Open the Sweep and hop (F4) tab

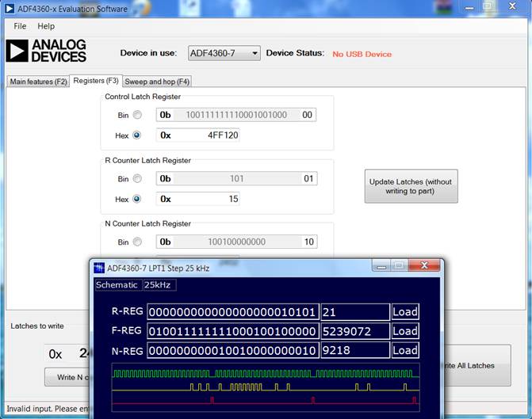point(157,82)
